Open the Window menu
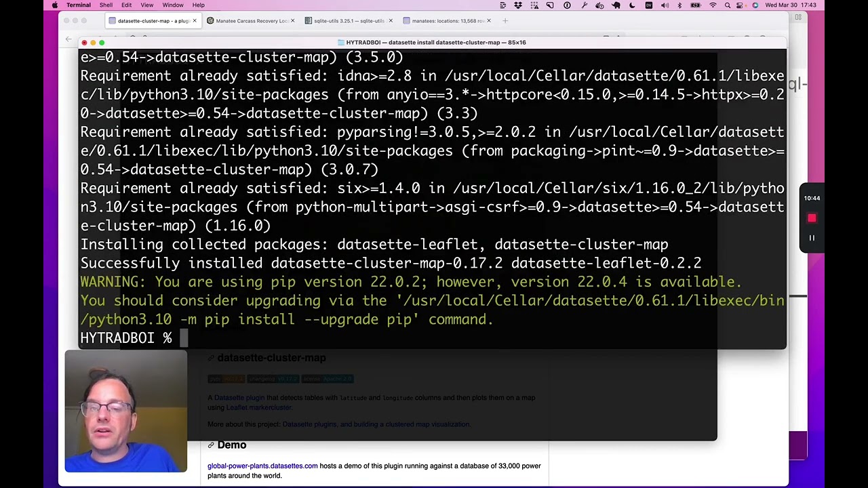This screenshot has height=488, width=868. (x=173, y=5)
